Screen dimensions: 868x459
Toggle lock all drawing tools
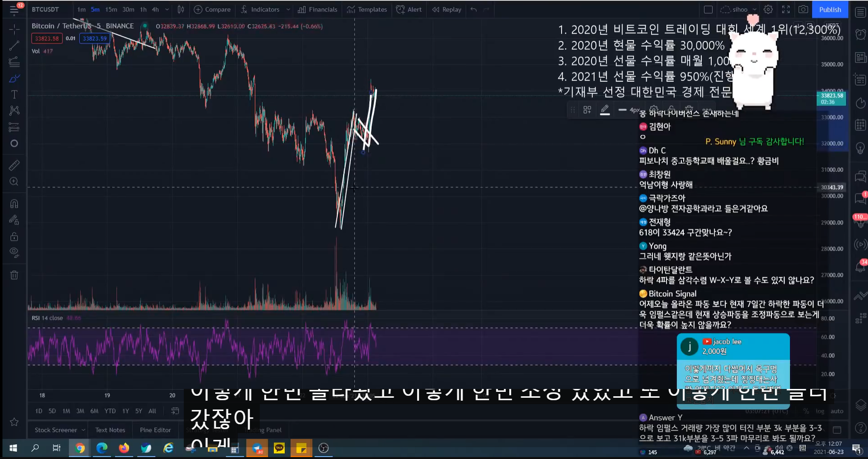14,237
